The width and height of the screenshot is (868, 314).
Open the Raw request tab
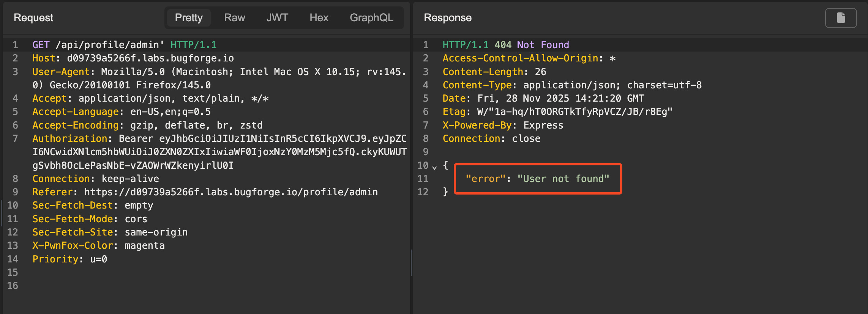click(234, 18)
